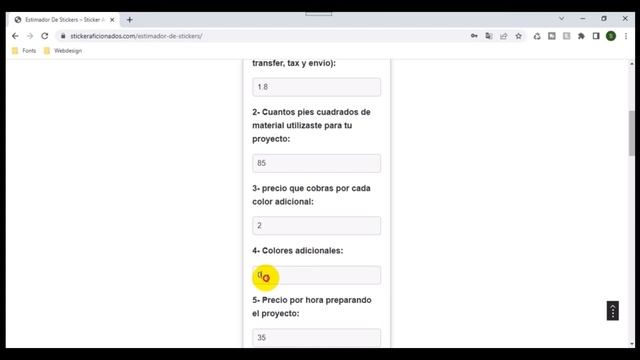Click the Colores adicionales input field
Screen dimensions: 640x360
316,275
